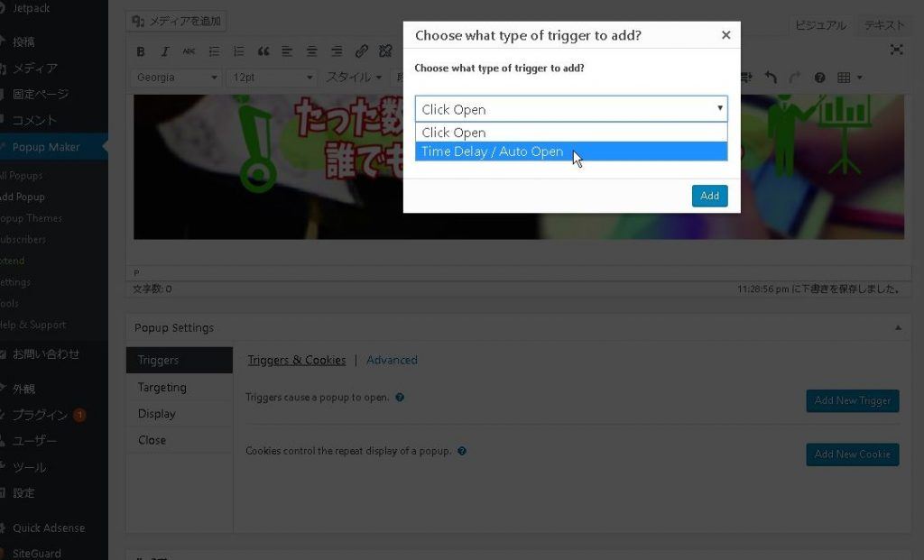Click the Add button in the dialog
The image size is (924, 560).
click(709, 196)
